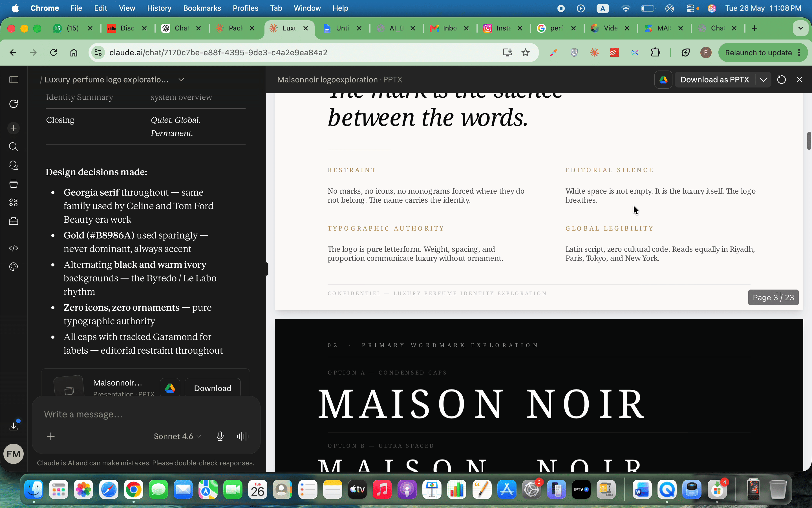This screenshot has height=508, width=812.
Task: Close the presentation preview panel
Action: pyautogui.click(x=800, y=80)
